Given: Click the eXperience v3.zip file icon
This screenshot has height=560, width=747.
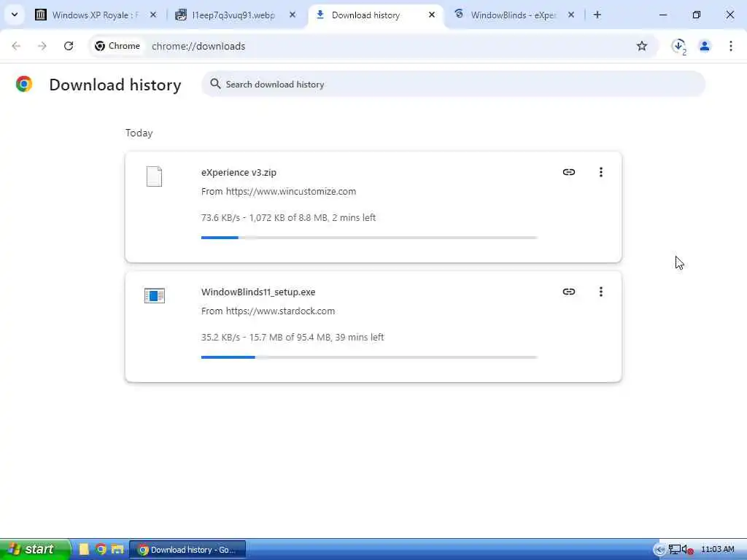Looking at the screenshot, I should coord(155,176).
